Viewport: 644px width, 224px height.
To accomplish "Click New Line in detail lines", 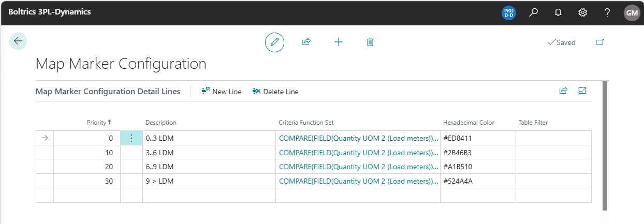I will [222, 92].
